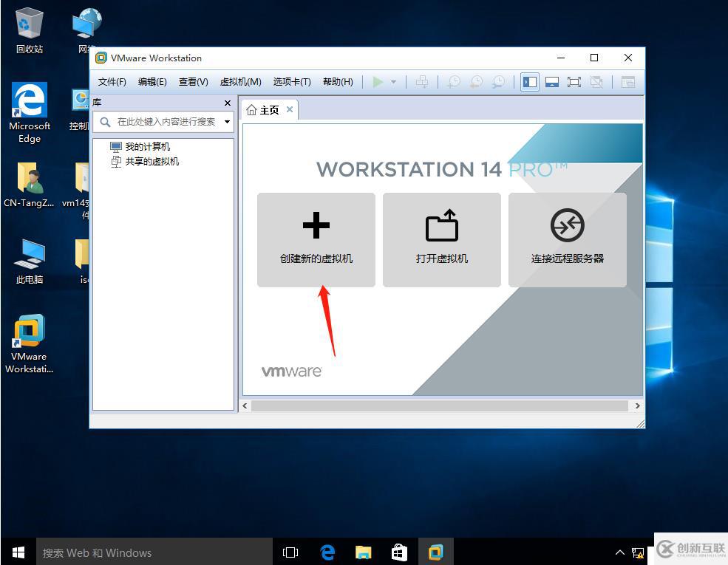Open the power options dropdown arrow
This screenshot has width=728, height=565.
tap(393, 82)
